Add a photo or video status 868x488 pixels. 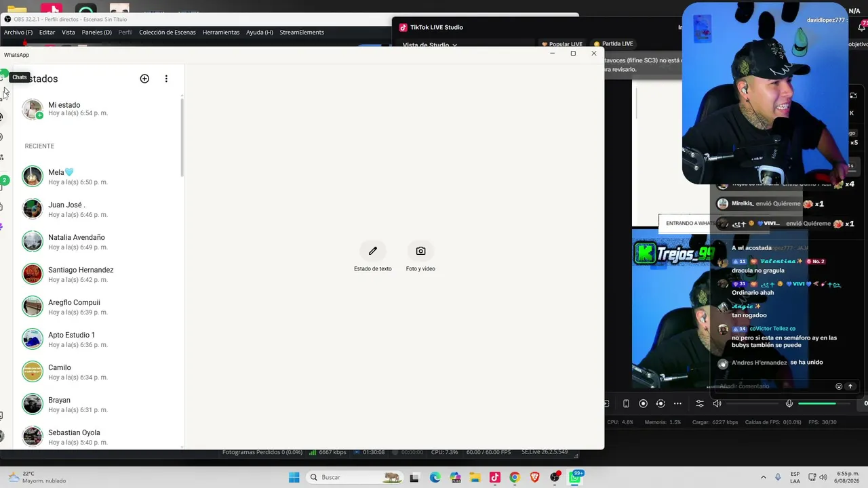420,251
